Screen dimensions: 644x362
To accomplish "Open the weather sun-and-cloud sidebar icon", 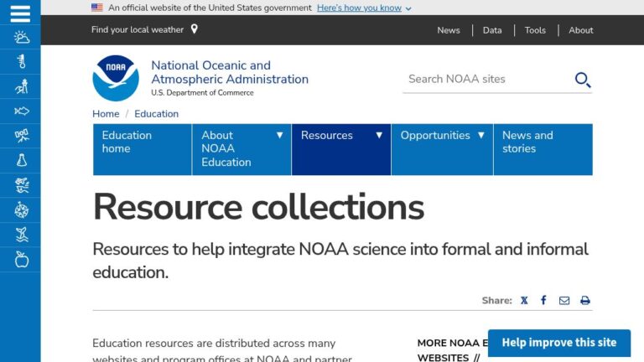I will 21,38.
